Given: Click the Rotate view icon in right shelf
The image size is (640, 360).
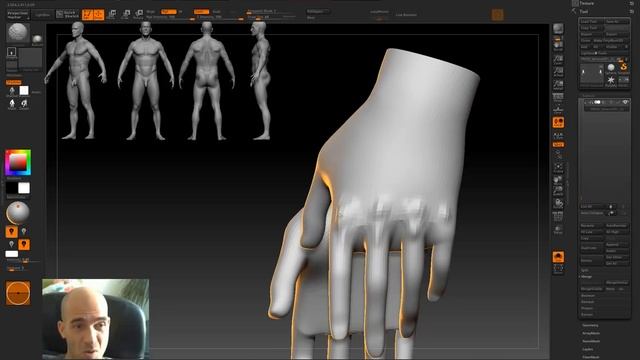Looking at the screenshot, I should pos(558,203).
